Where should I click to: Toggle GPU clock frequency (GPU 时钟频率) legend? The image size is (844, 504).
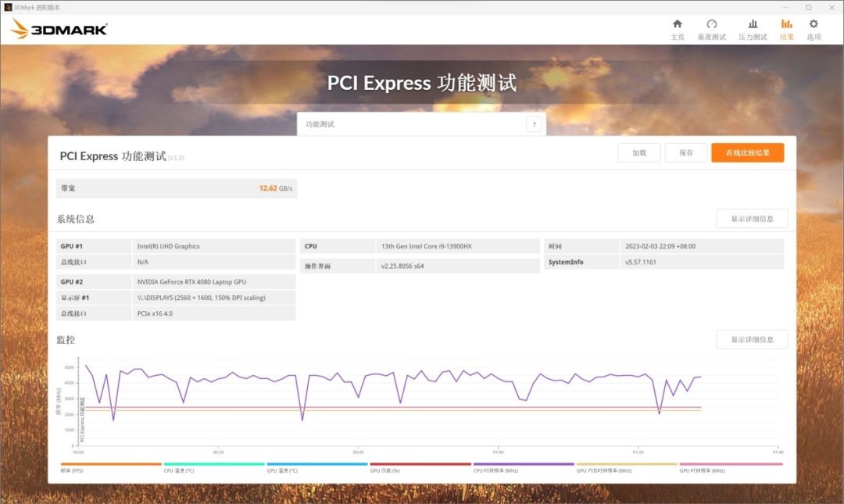tap(731, 467)
